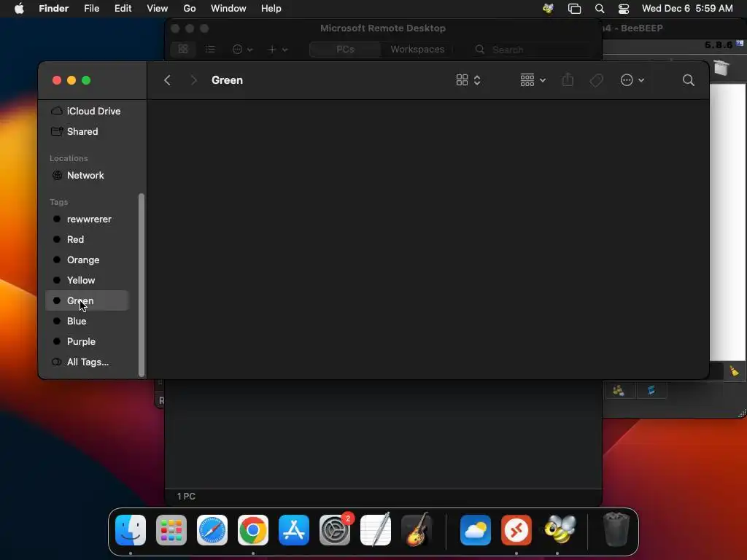Viewport: 747px width, 560px height.
Task: Go forward in Finder window
Action: pos(193,80)
